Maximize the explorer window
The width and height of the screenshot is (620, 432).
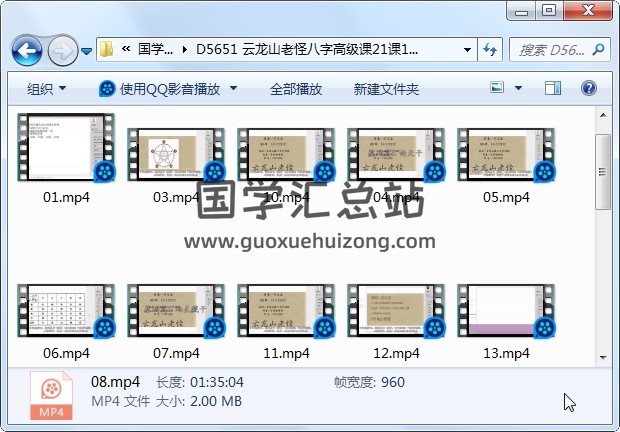tap(549, 11)
